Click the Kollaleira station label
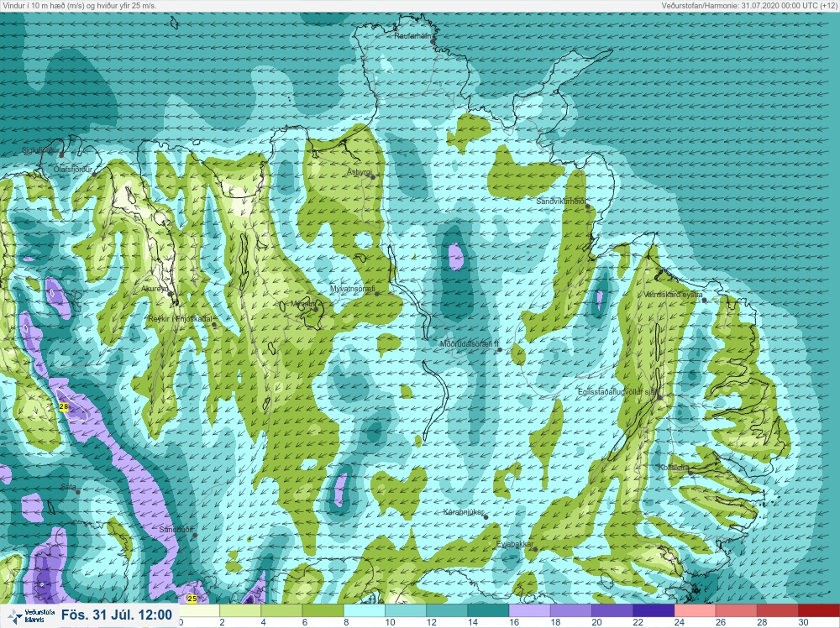This screenshot has height=628, width=840. click(674, 468)
